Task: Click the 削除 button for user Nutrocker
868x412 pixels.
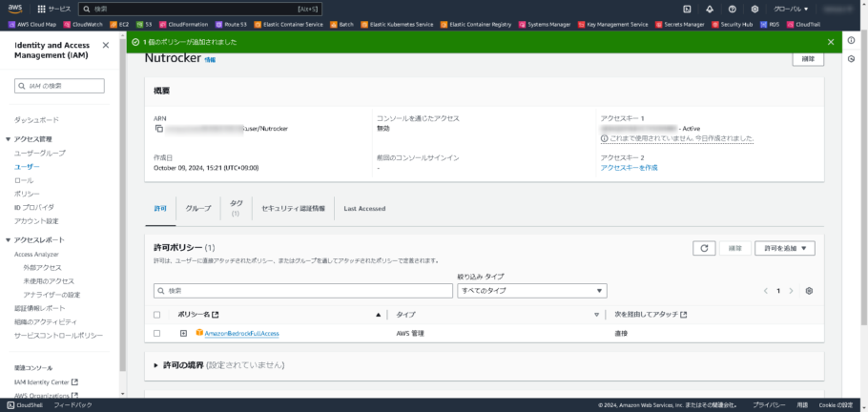Action: (808, 59)
